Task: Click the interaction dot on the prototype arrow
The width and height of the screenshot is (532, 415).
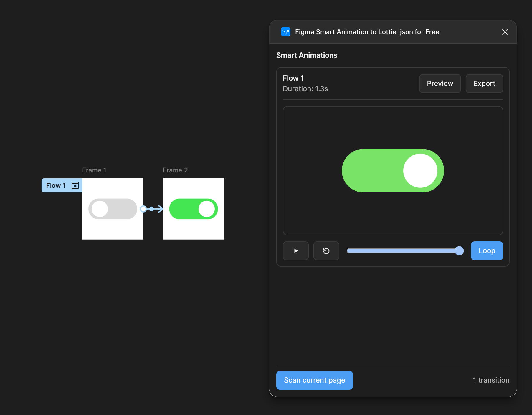Action: coord(151,209)
